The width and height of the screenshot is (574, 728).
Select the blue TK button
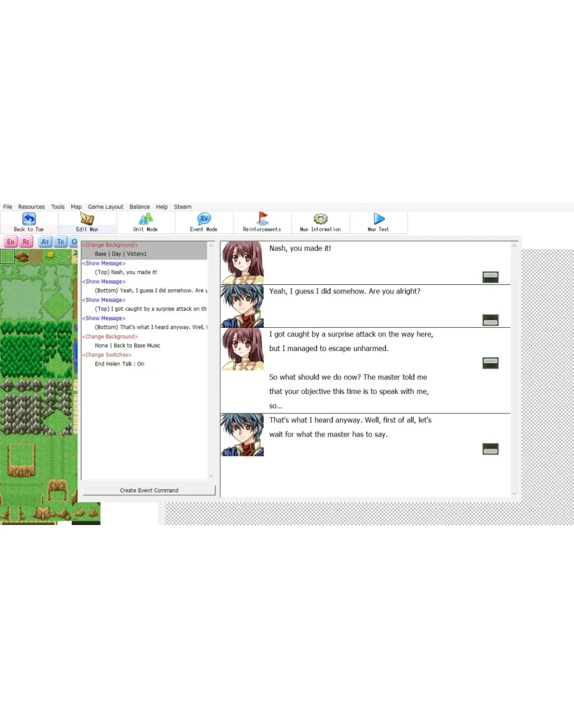point(61,242)
